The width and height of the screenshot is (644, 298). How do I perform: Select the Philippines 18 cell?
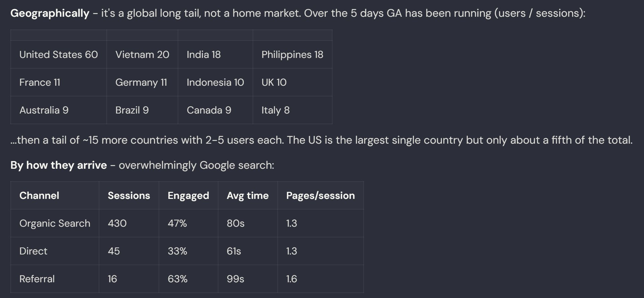[x=292, y=55]
